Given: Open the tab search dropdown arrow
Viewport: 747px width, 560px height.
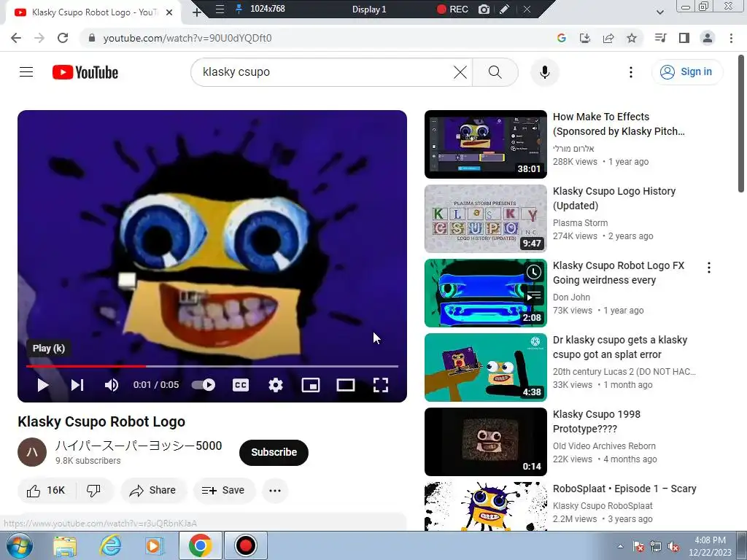Looking at the screenshot, I should pos(660,12).
